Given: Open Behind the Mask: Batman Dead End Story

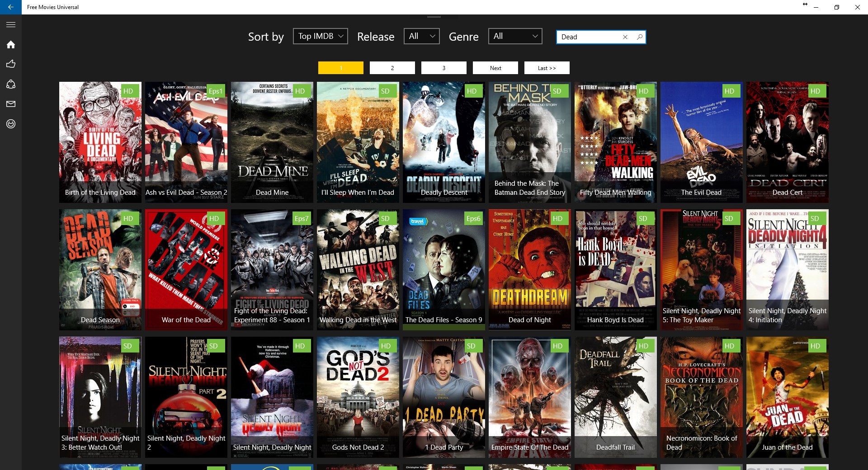Looking at the screenshot, I should (x=530, y=142).
